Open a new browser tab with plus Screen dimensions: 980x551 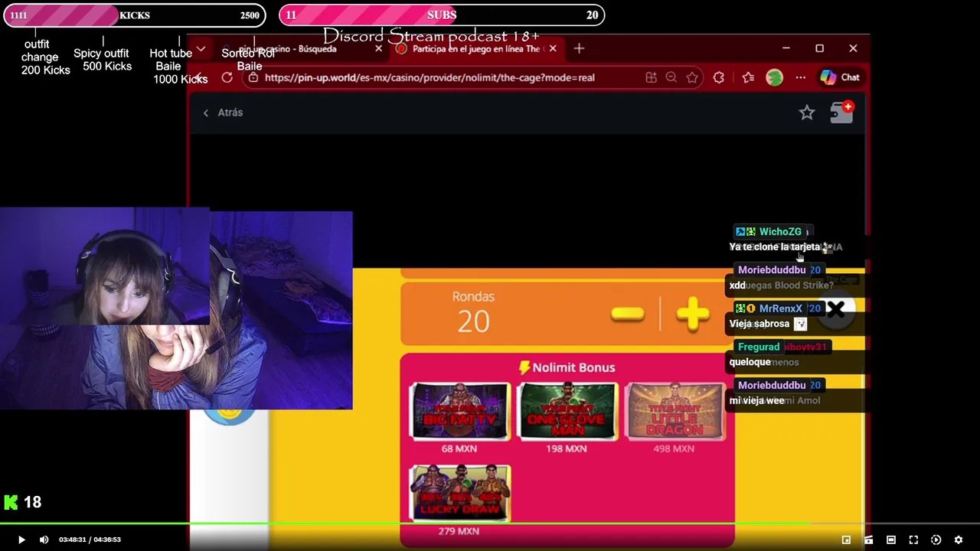(579, 48)
